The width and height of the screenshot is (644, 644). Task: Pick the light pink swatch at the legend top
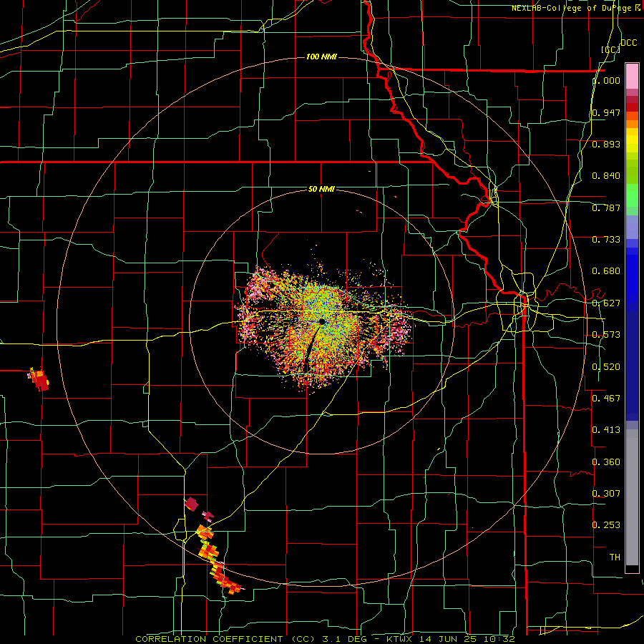632,76
